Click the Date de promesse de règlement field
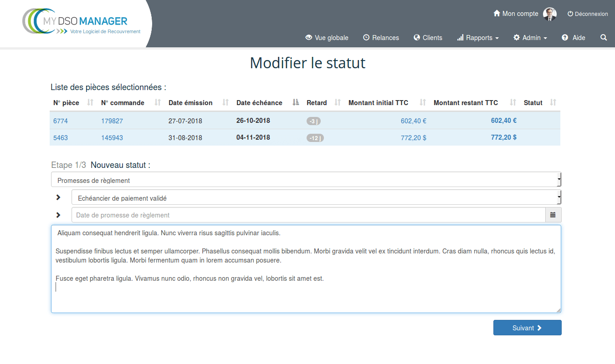 [308, 215]
